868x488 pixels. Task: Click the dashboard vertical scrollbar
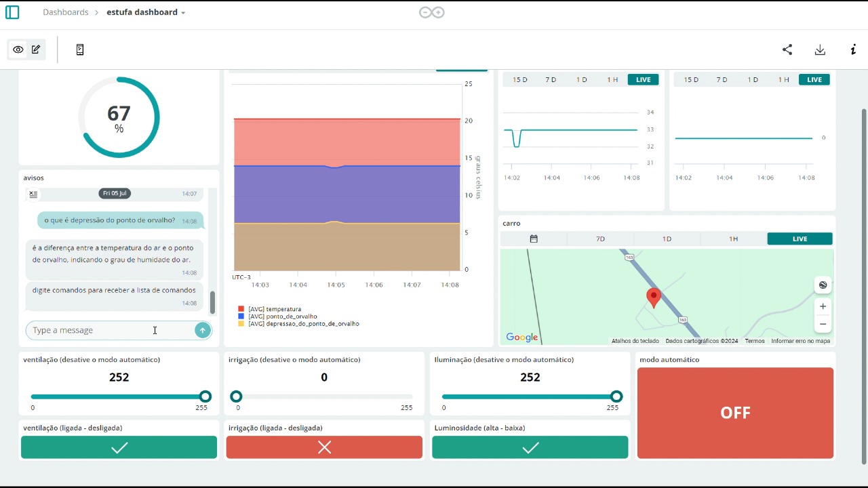[863, 286]
